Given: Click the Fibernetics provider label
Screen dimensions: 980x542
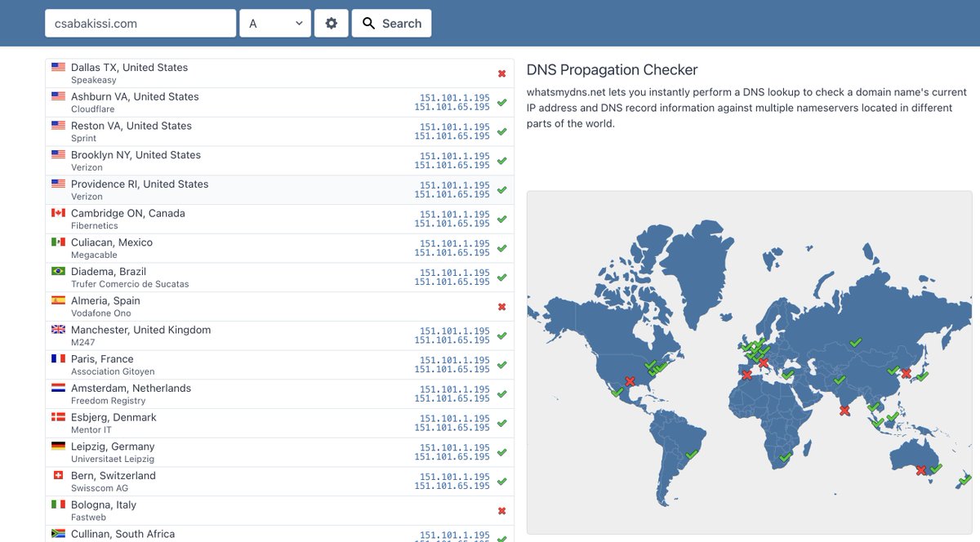Looking at the screenshot, I should 94,226.
